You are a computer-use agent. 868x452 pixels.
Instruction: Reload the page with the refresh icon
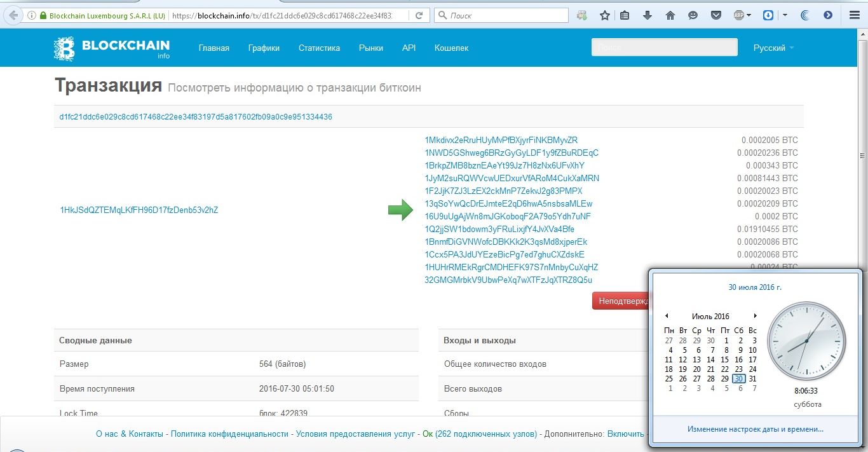click(x=418, y=15)
